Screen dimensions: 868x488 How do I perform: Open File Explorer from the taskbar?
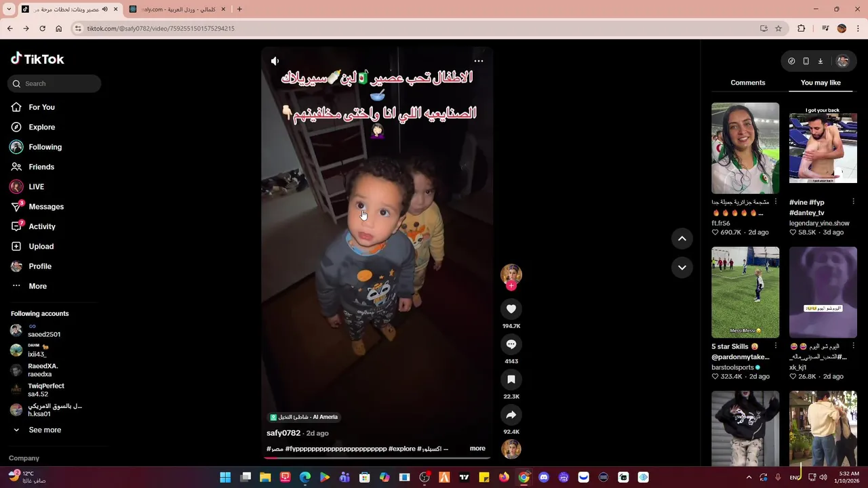pyautogui.click(x=265, y=477)
